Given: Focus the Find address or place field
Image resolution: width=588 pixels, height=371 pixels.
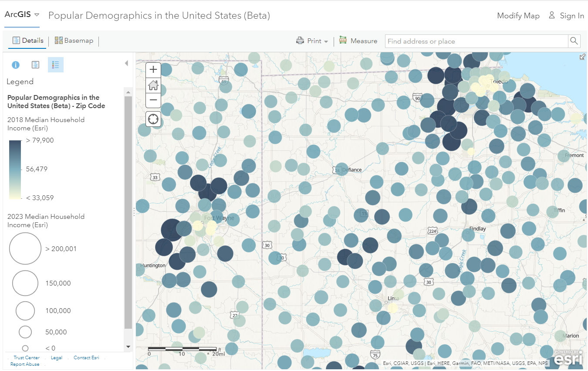Looking at the screenshot, I should [x=476, y=41].
